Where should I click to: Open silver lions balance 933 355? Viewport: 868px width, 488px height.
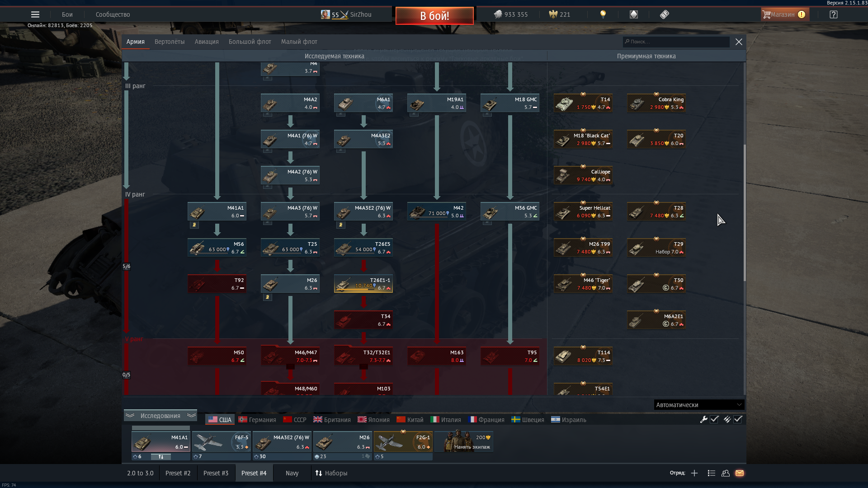click(510, 14)
